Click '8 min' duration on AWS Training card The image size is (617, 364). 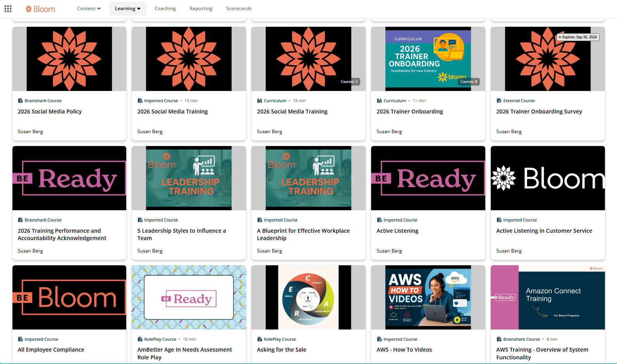552,339
